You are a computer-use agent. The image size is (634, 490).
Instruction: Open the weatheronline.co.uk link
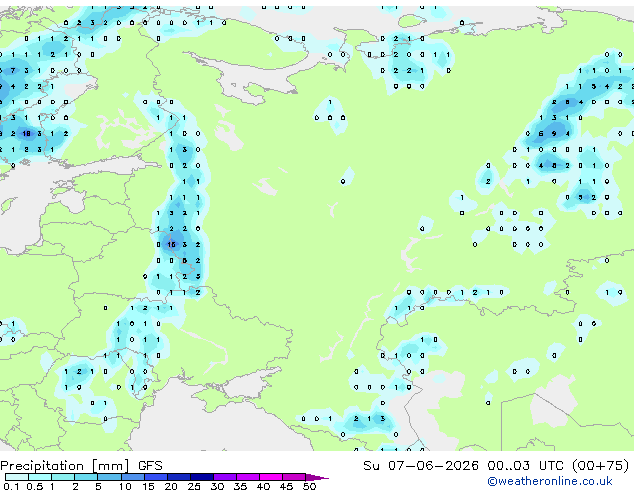coord(550,481)
